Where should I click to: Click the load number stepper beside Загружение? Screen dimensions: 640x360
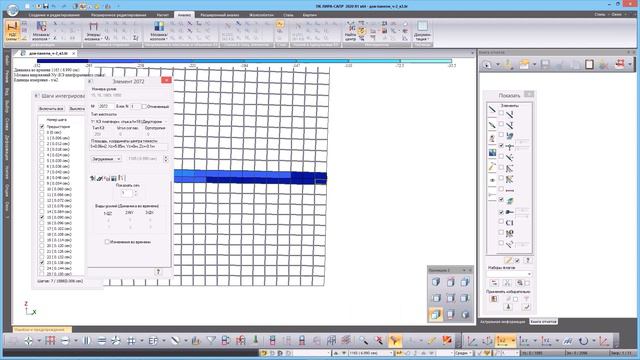tap(166, 158)
